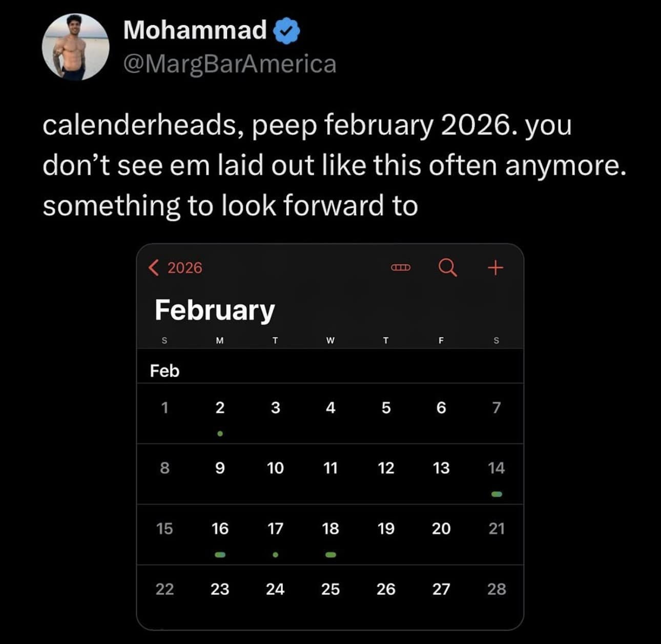Tap the February month header
The width and height of the screenshot is (661, 644).
click(215, 309)
